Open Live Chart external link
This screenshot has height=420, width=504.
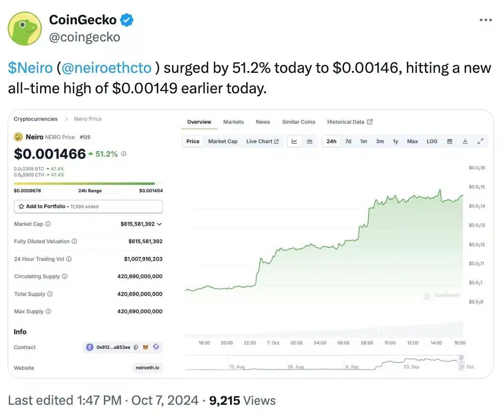(x=262, y=141)
